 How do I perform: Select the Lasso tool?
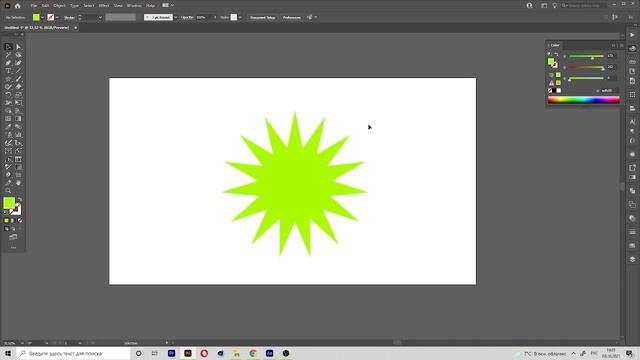click(18, 55)
